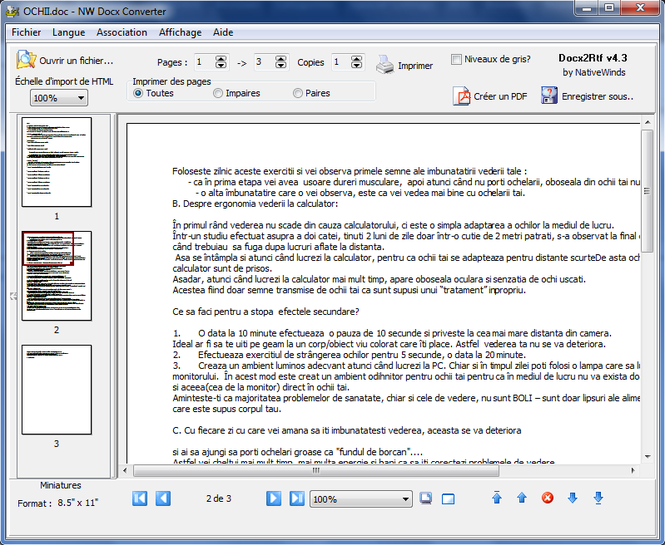Click the horizontal scrollbar thumb
The width and height of the screenshot is (665, 545).
[316, 470]
